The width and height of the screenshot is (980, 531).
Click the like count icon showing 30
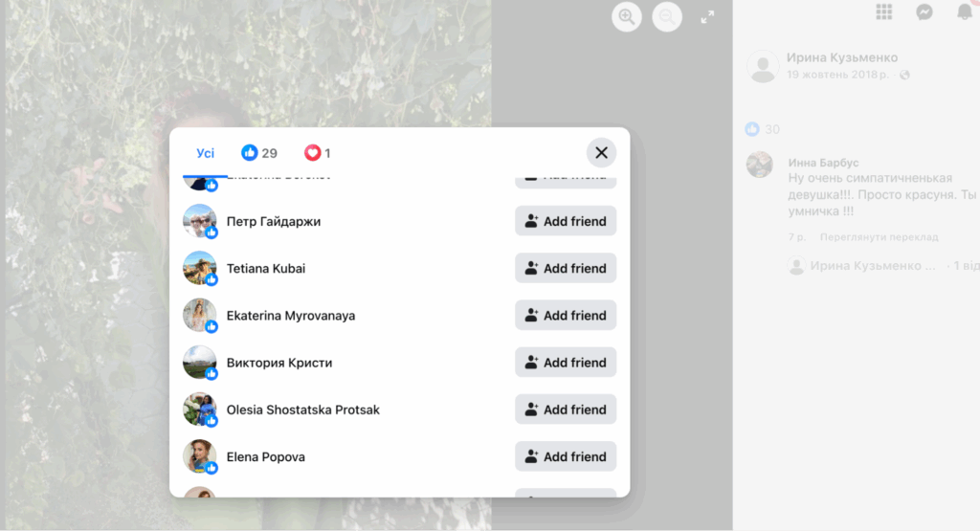click(x=752, y=129)
